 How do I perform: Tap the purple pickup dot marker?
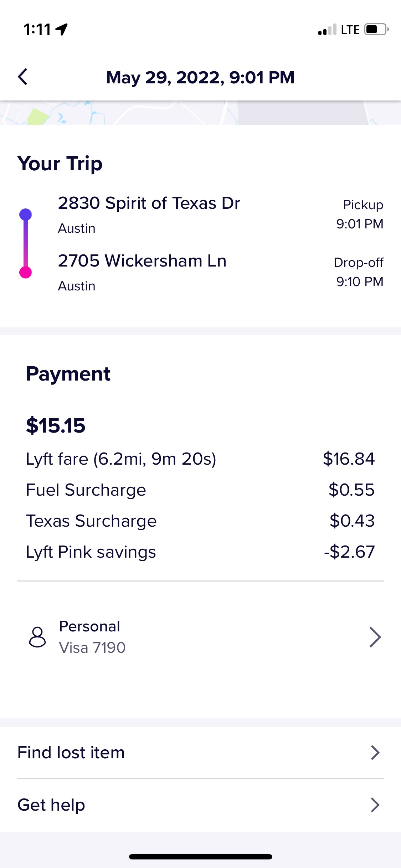[25, 215]
